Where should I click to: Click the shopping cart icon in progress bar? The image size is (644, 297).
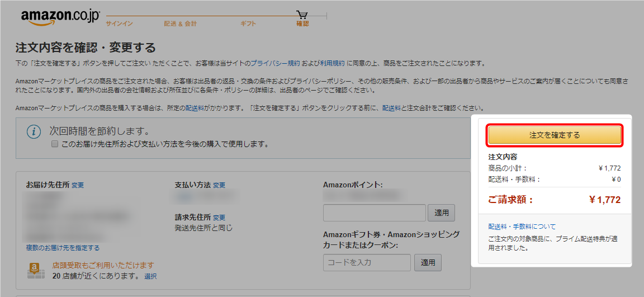pyautogui.click(x=302, y=15)
